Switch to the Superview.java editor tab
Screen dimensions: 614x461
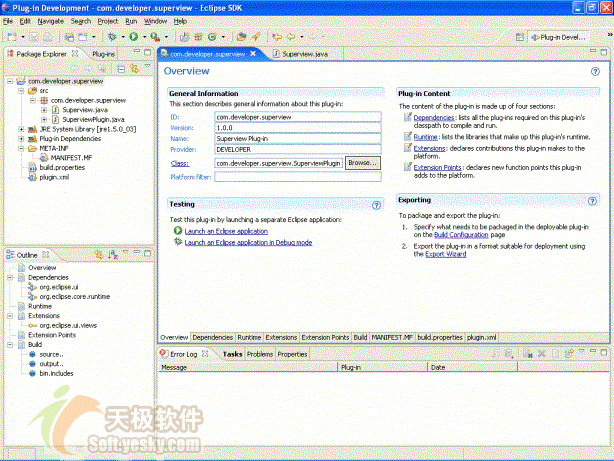[x=305, y=54]
